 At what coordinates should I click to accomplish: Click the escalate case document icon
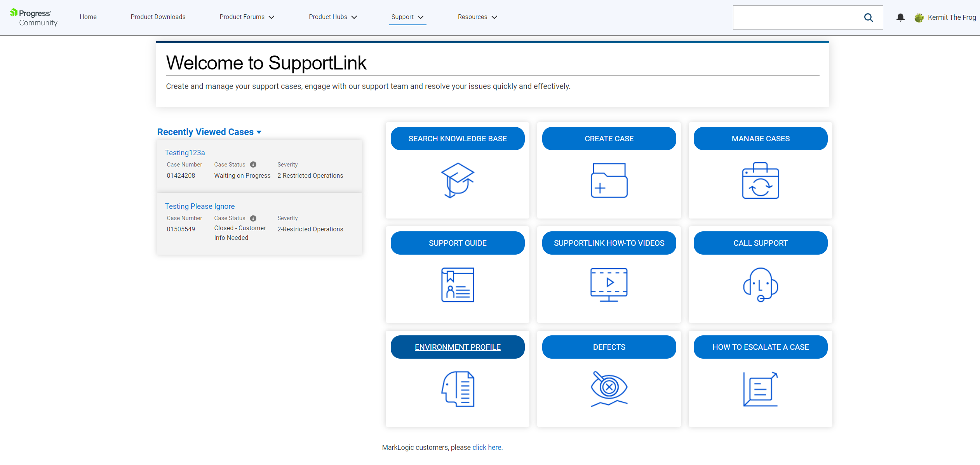(761, 389)
